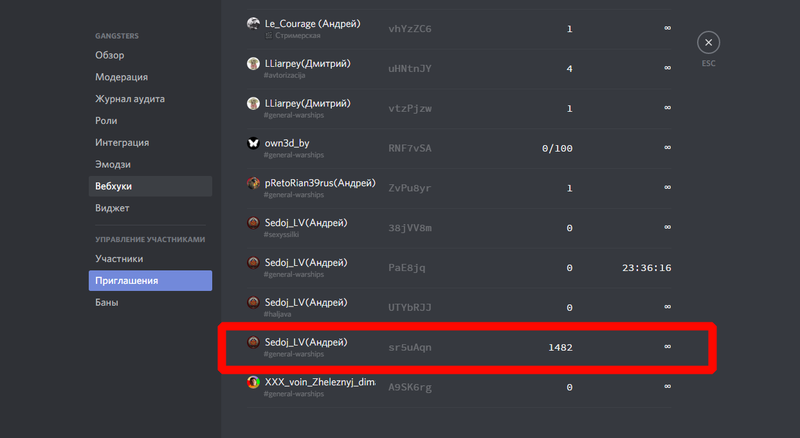Click XXX_voin_Zheleznyj avatar icon
This screenshot has height=438, width=800.
tap(253, 382)
